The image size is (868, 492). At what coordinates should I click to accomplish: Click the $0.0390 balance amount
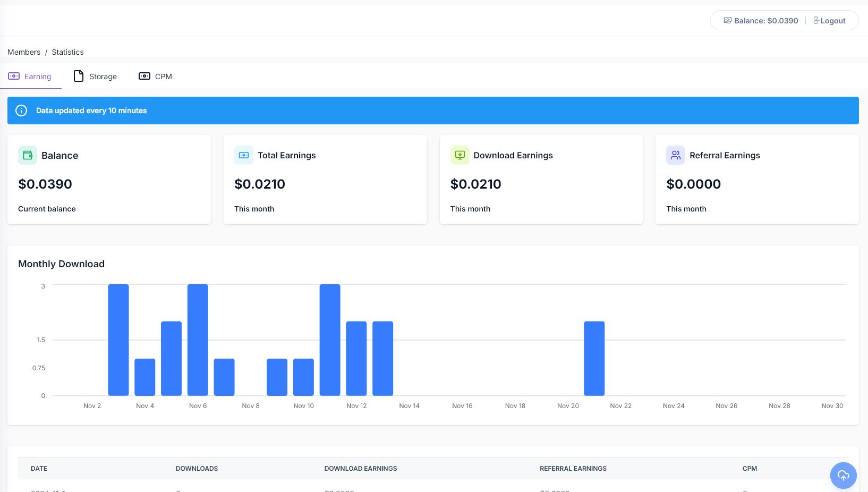(45, 184)
